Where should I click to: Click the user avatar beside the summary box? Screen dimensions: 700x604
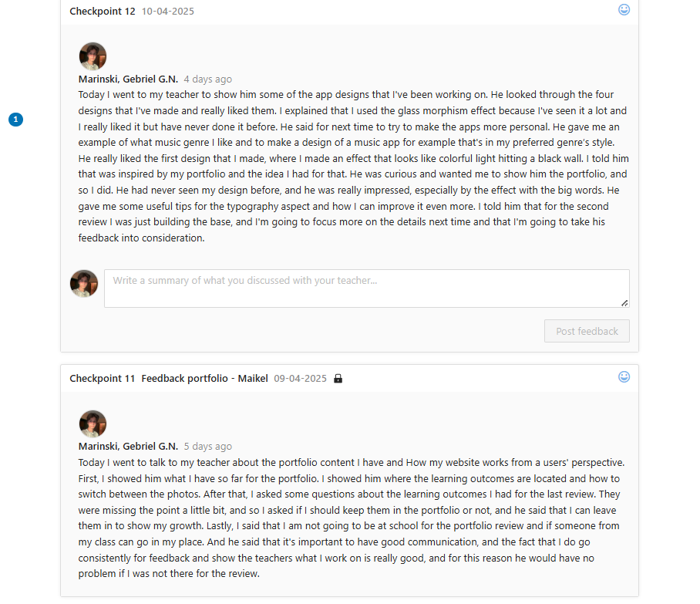[x=84, y=284]
